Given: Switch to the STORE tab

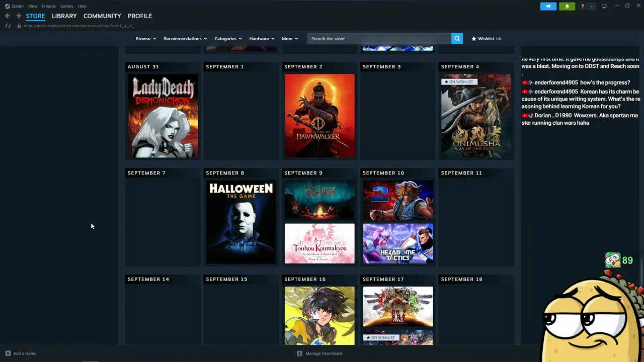Looking at the screenshot, I should (x=35, y=16).
